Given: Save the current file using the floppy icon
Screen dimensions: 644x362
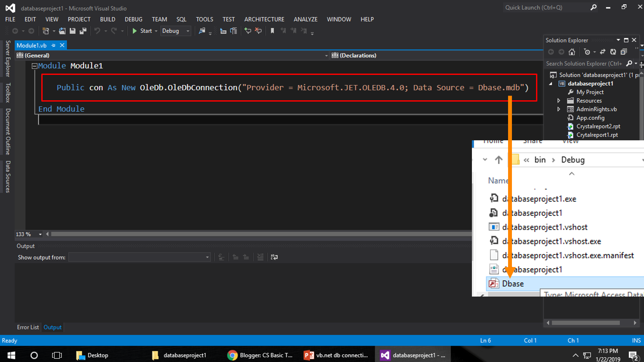Looking at the screenshot, I should point(73,31).
